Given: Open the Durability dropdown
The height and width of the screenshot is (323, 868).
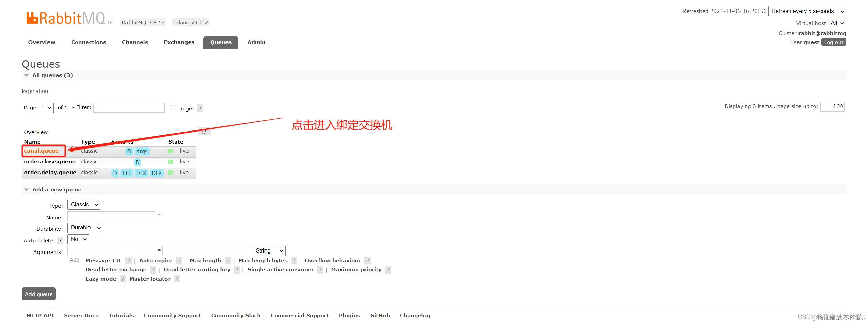Looking at the screenshot, I should [x=85, y=228].
